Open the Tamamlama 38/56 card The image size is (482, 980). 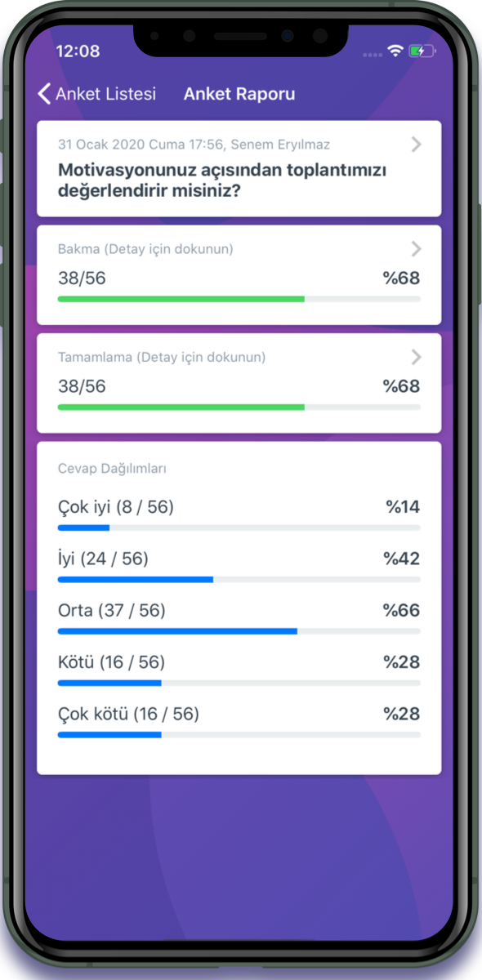tap(239, 383)
